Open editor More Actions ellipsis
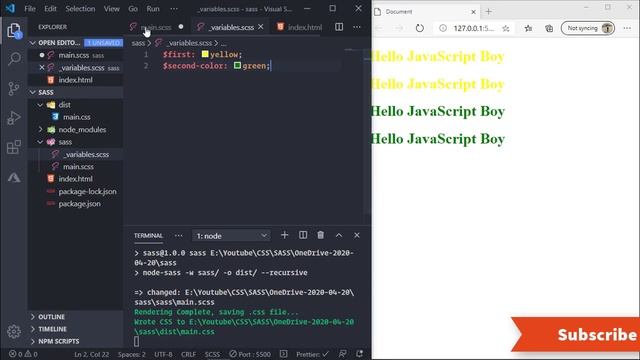This screenshot has width=640, height=360. (x=357, y=27)
